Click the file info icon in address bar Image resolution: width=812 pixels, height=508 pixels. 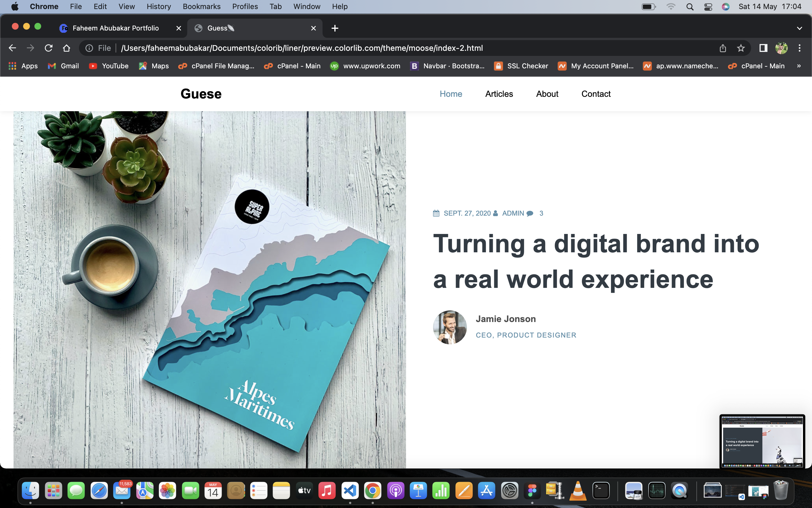pyautogui.click(x=89, y=48)
